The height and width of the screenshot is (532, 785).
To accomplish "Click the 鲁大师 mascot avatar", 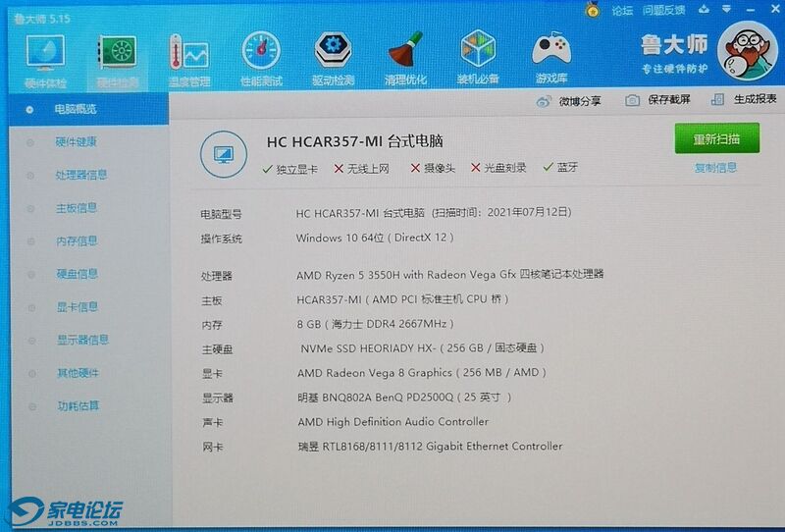I will 747,51.
